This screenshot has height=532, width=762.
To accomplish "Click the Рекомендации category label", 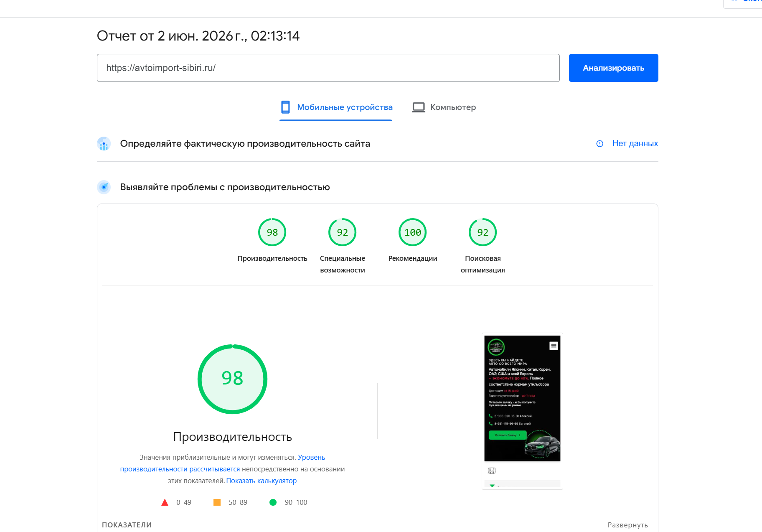I will pos(413,258).
